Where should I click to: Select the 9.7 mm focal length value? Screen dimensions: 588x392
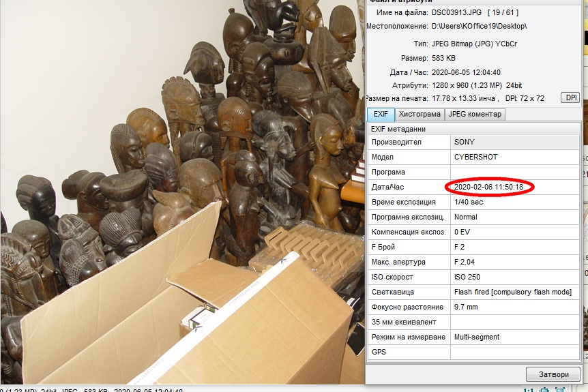tap(466, 307)
